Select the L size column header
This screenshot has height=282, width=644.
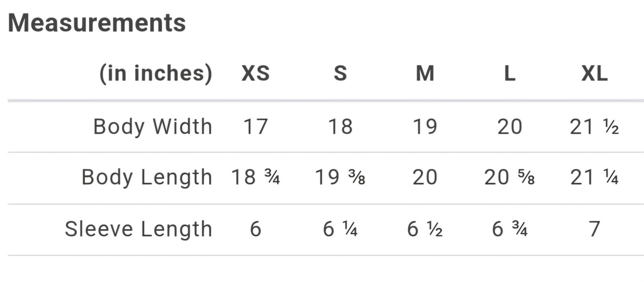coord(509,74)
